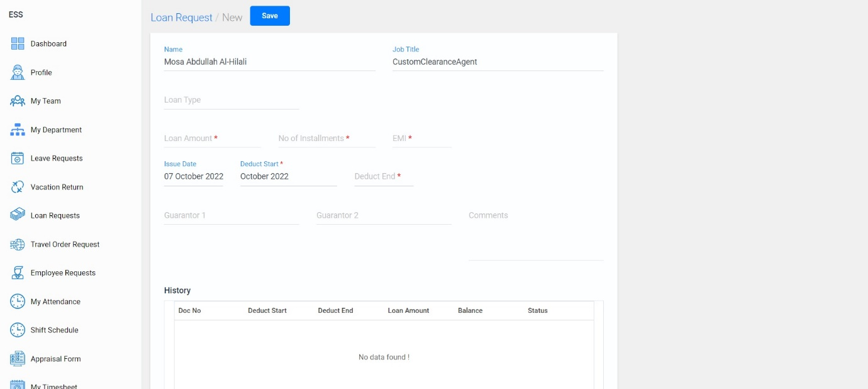This screenshot has height=389, width=868.
Task: Click the Vacation Return icon
Action: (x=18, y=187)
